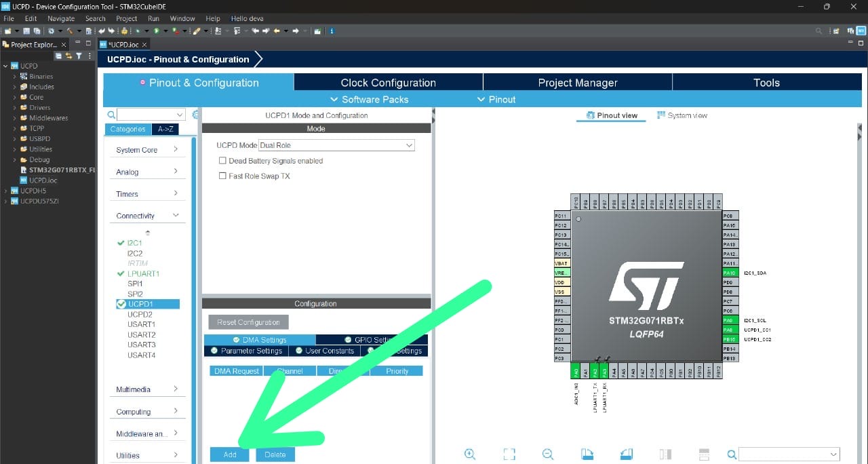Viewport: 868px width, 464px height.
Task: Open the STM32CubeIDE information icon
Action: click(x=332, y=31)
